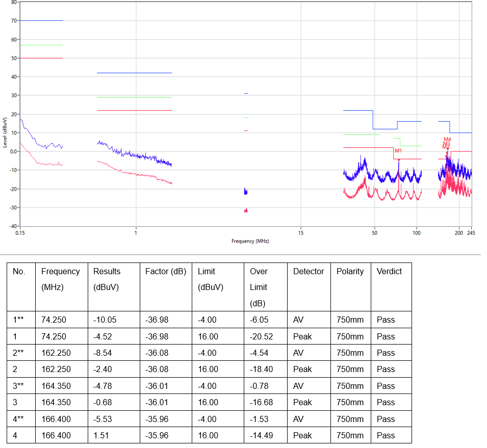This screenshot has height=448, width=487.
Task: Click the Level (dBuV) y-axis title
Action: pos(5,133)
